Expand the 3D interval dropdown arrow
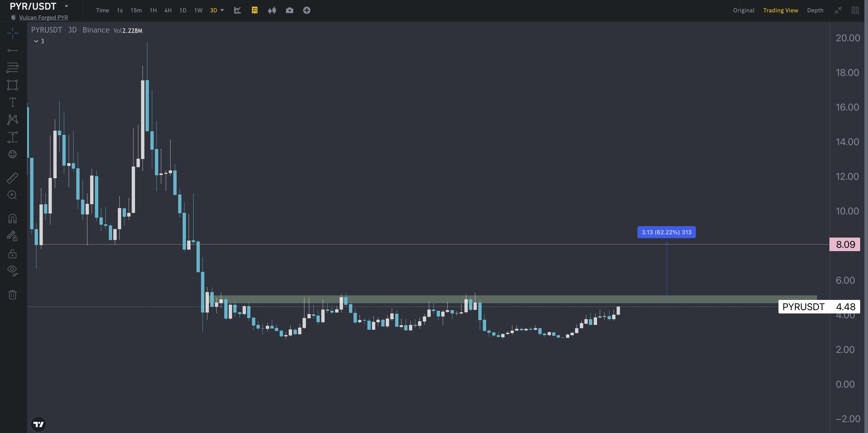The image size is (868, 433). pos(222,10)
